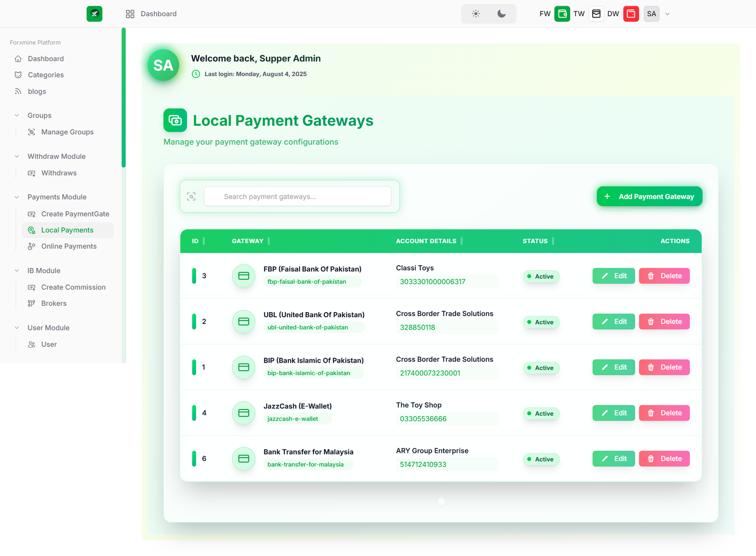Screen dimensions: 756x556
Task: Edit the UBL (United Bank Of Pakistan) gateway
Action: click(x=613, y=321)
